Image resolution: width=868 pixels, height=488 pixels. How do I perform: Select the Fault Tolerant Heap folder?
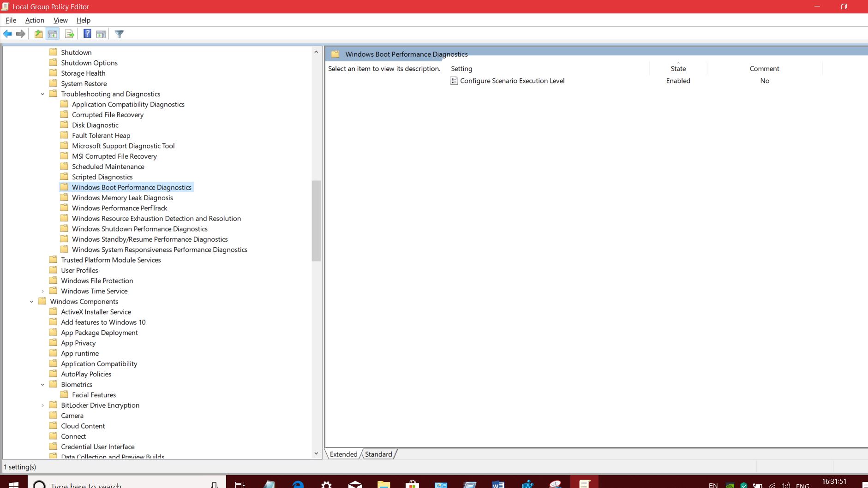click(x=101, y=136)
